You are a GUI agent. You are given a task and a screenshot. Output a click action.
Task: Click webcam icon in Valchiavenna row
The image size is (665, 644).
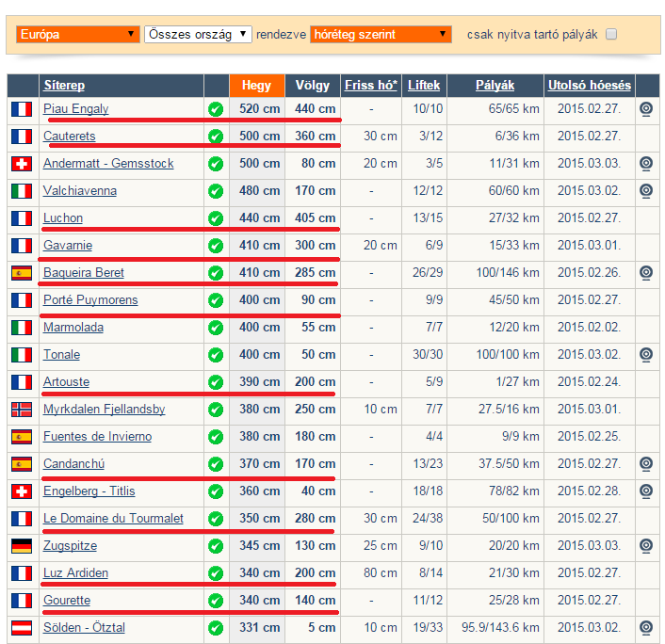[645, 191]
